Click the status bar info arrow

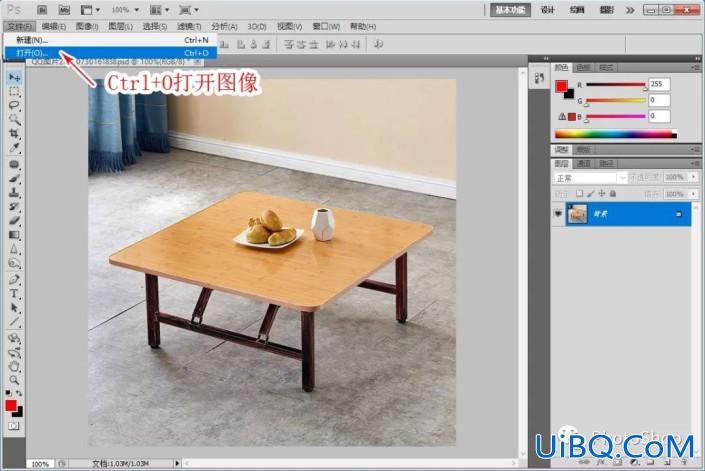coord(177,463)
